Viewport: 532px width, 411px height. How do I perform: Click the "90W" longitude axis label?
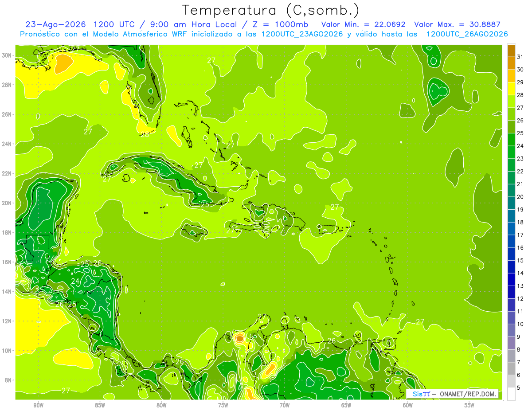(x=38, y=405)
